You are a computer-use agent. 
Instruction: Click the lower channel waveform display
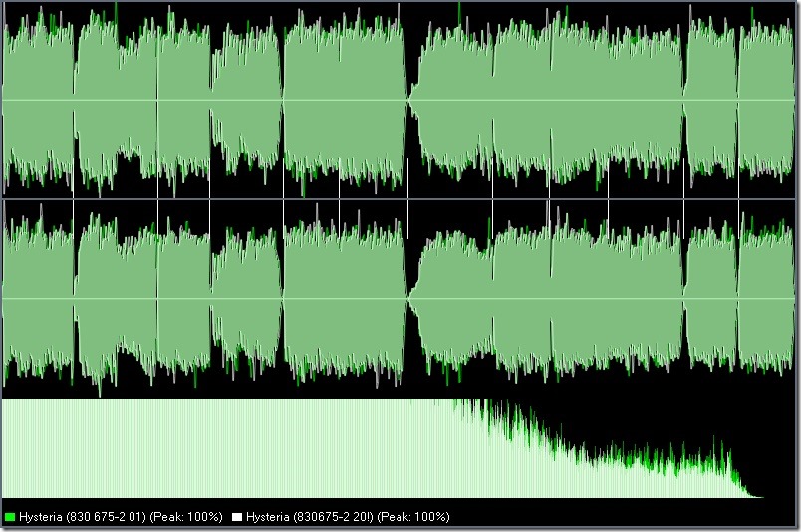click(399, 299)
